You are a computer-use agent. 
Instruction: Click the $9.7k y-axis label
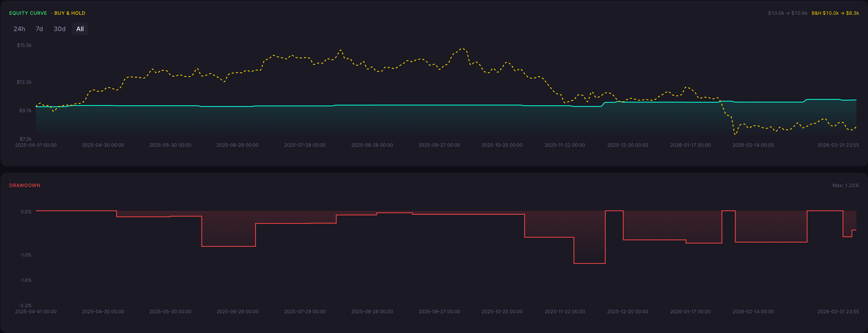pyautogui.click(x=25, y=111)
